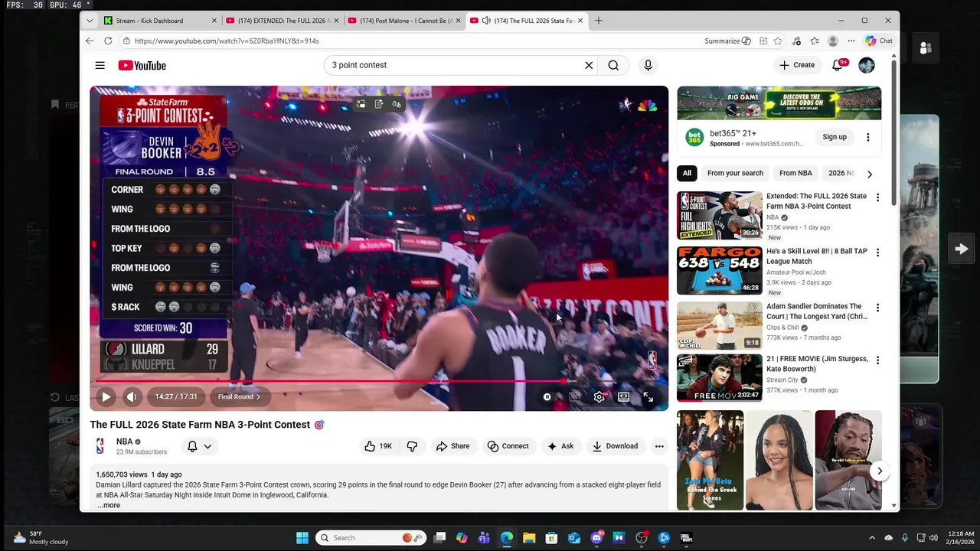Share the video
This screenshot has height=551, width=980.
(452, 446)
